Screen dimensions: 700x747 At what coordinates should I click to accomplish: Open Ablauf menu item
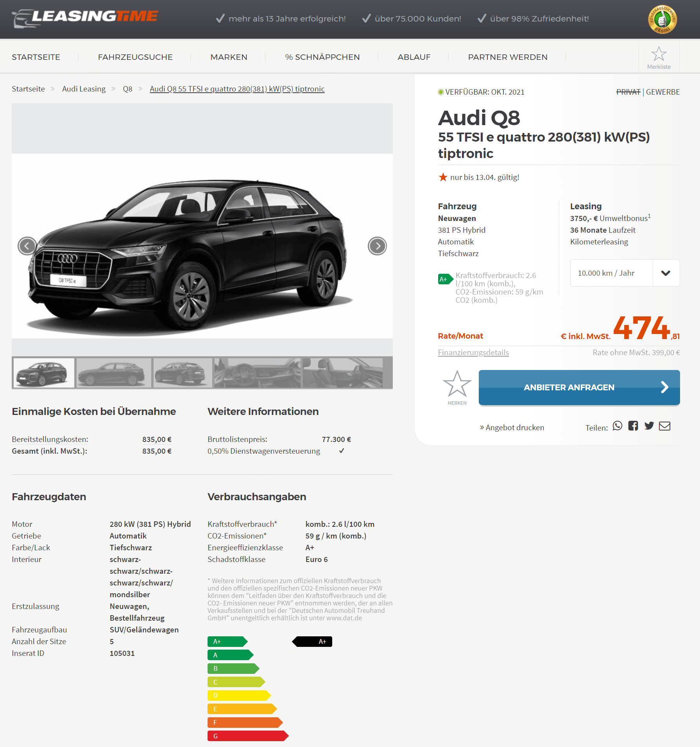click(414, 57)
